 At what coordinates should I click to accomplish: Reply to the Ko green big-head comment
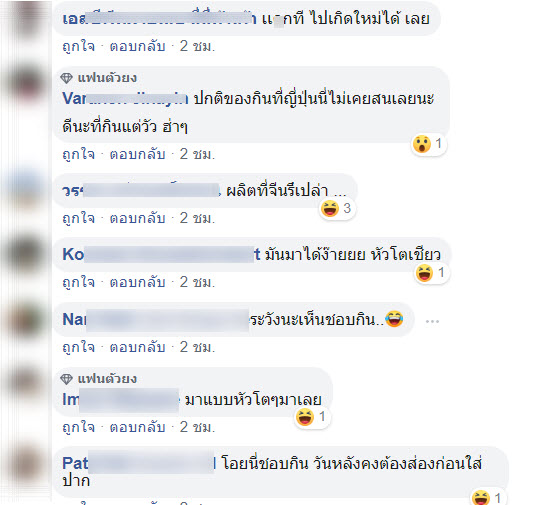(137, 282)
